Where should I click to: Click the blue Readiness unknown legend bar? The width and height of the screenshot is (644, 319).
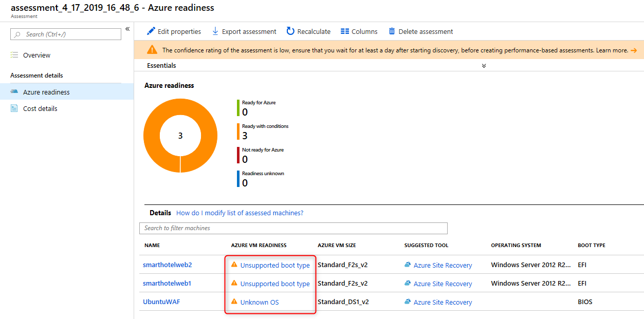[x=238, y=179]
